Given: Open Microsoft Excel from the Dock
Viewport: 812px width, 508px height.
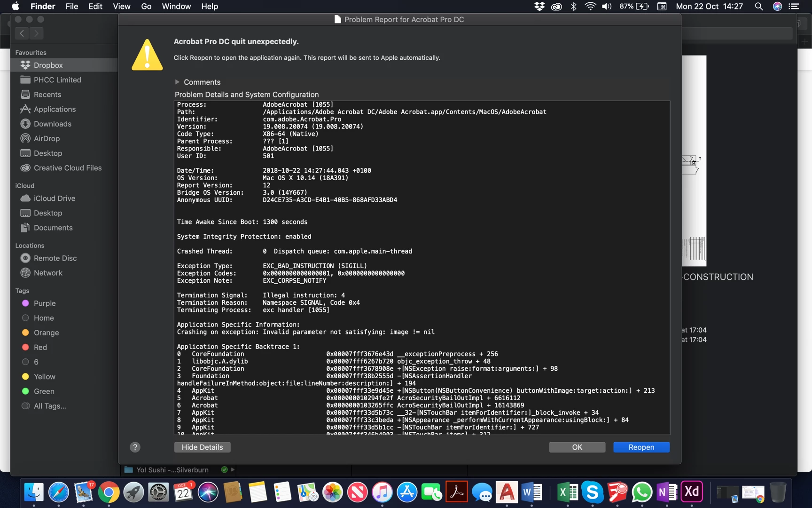Looking at the screenshot, I should pos(567,492).
